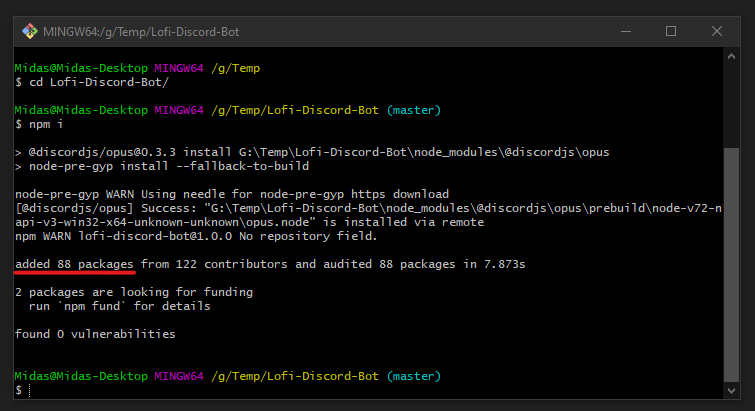755x411 pixels.
Task: Close the MINGW64 terminal window
Action: 717,32
